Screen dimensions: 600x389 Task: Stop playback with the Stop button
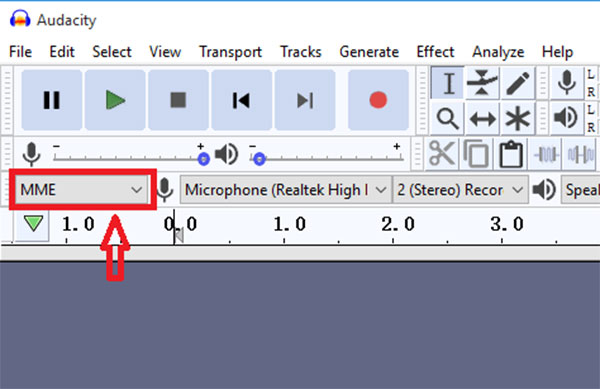click(x=178, y=100)
